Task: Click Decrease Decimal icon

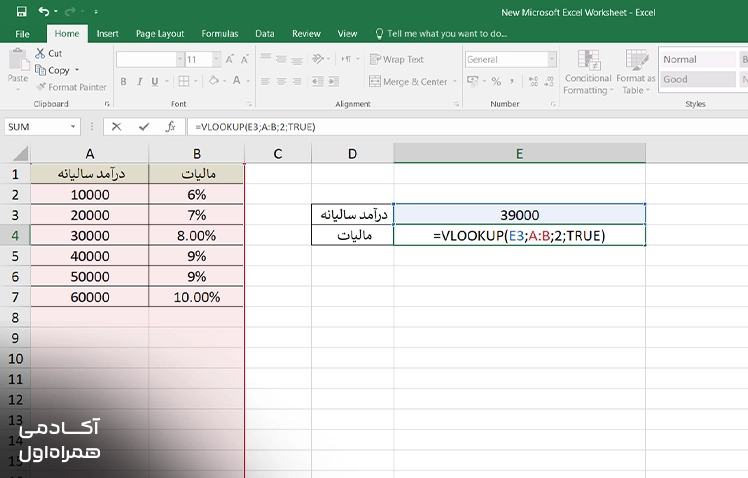Action: click(549, 81)
